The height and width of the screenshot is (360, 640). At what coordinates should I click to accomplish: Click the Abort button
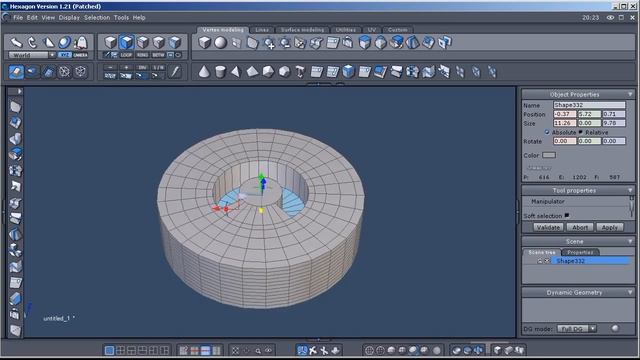(580, 227)
